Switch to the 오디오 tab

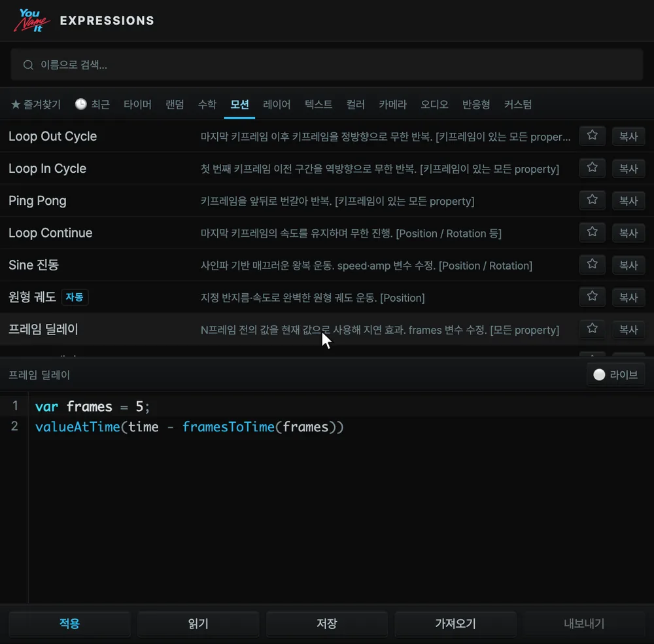coord(434,104)
